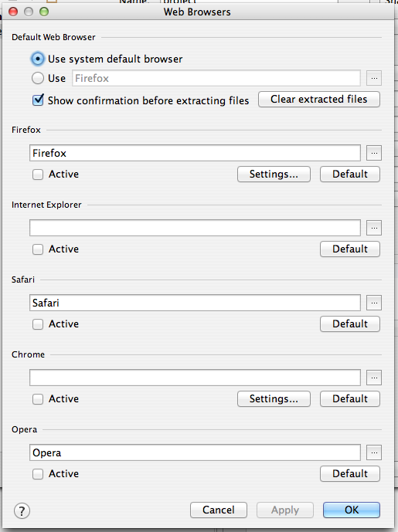398x532 pixels.
Task: Click the Chrome path browse ellipsis button
Action: [x=374, y=378]
